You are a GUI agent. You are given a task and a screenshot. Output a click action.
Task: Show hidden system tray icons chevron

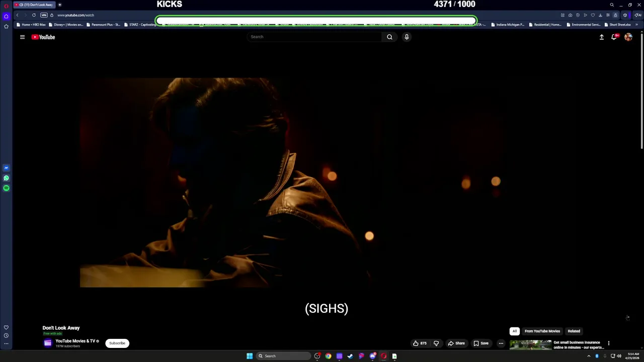pos(589,356)
